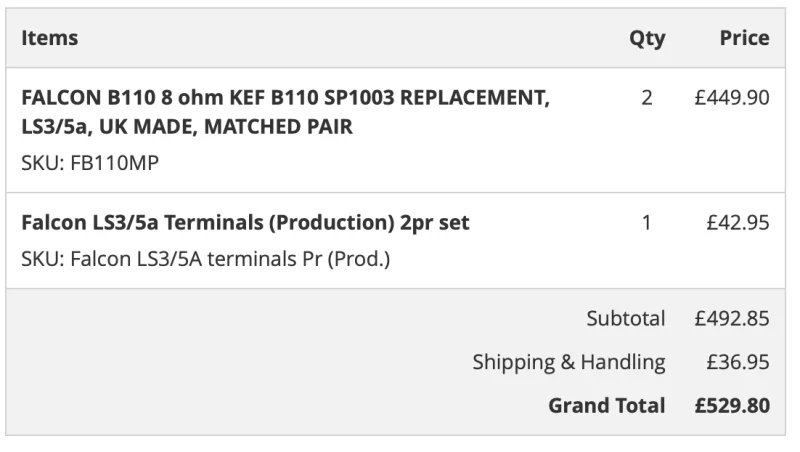
Task: Click the £529.80 grand total amount
Action: click(x=732, y=406)
